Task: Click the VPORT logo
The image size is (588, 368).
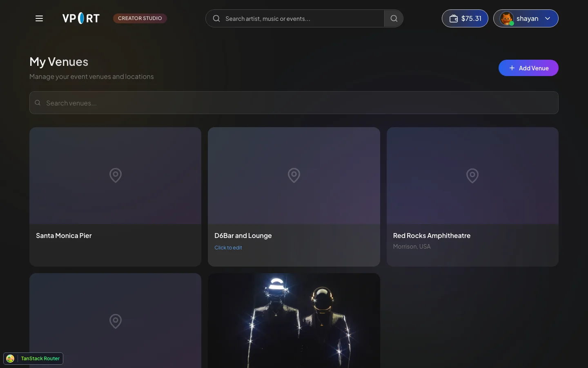Action: tap(81, 18)
